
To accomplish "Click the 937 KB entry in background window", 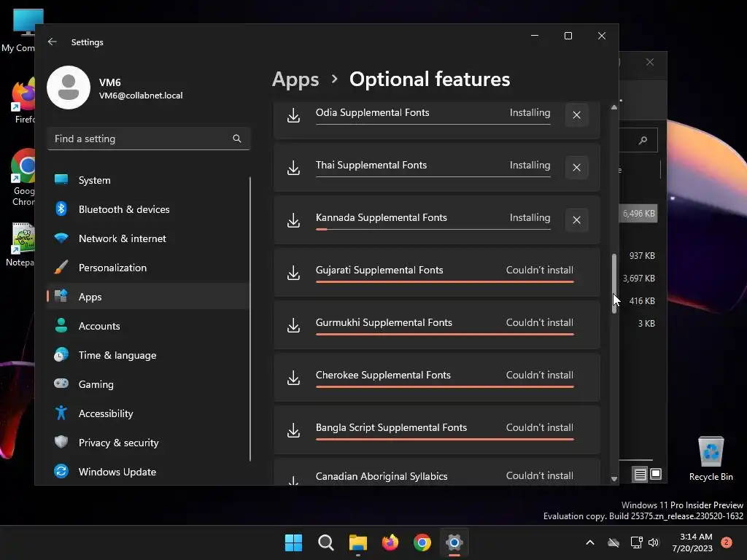I will click(642, 256).
